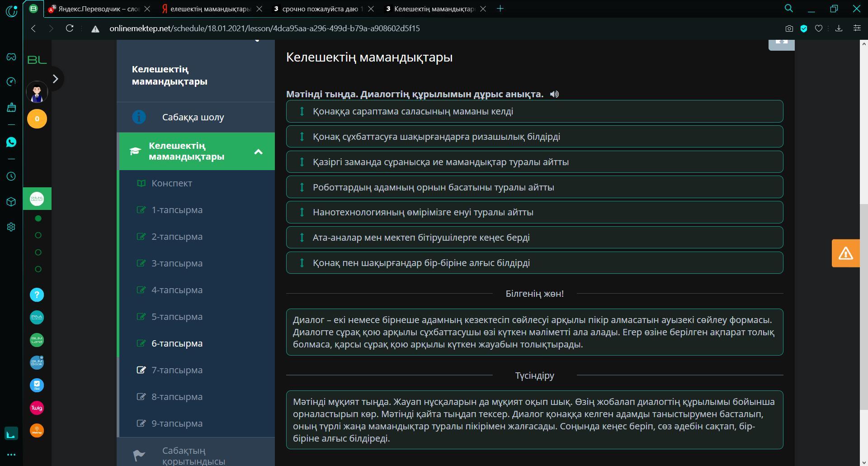Play the audio with the speaker icon
The height and width of the screenshot is (466, 868).
click(554, 94)
